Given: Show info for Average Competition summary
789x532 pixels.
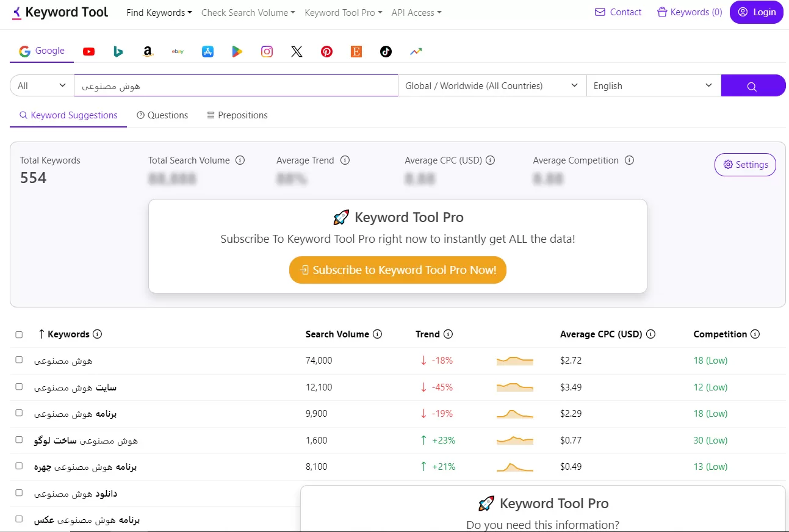Looking at the screenshot, I should point(629,160).
